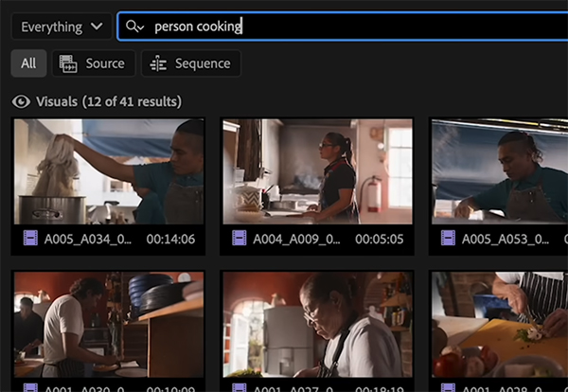Click the clip icon beside A004_A009
The height and width of the screenshot is (392, 568).
click(240, 239)
